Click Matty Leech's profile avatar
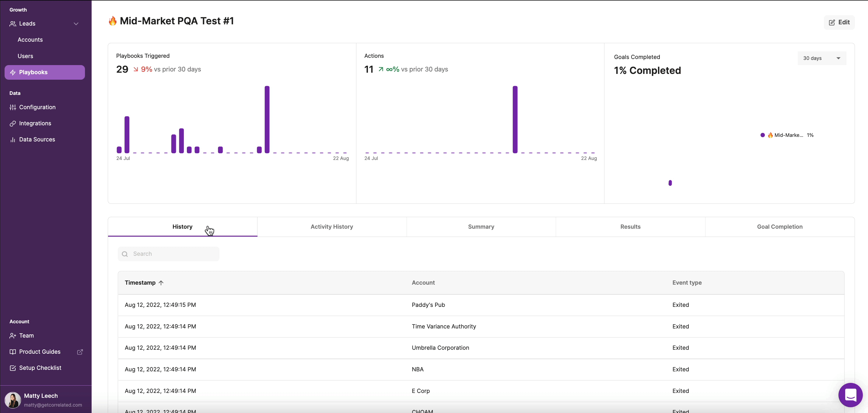Image resolution: width=868 pixels, height=413 pixels. coord(13,400)
